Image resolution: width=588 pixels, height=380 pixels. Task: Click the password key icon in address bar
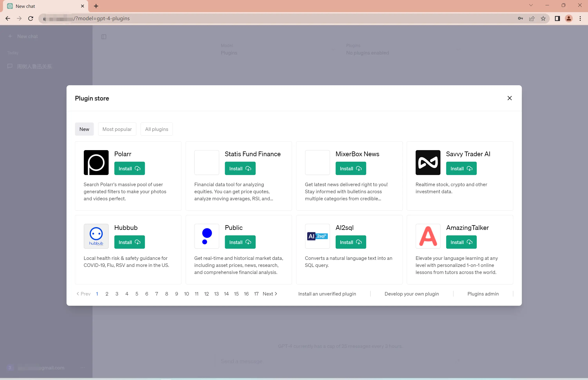(520, 18)
